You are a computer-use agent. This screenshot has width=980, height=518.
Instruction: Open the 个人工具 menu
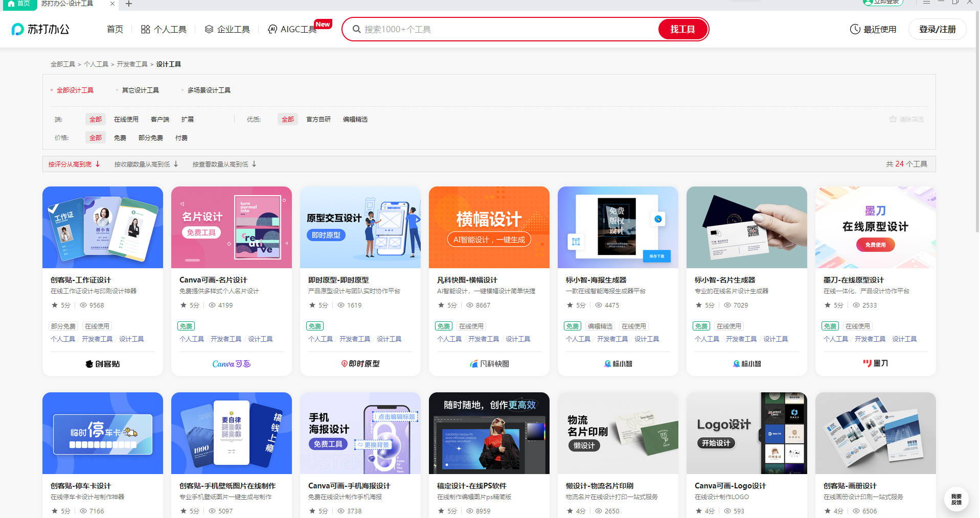[164, 29]
